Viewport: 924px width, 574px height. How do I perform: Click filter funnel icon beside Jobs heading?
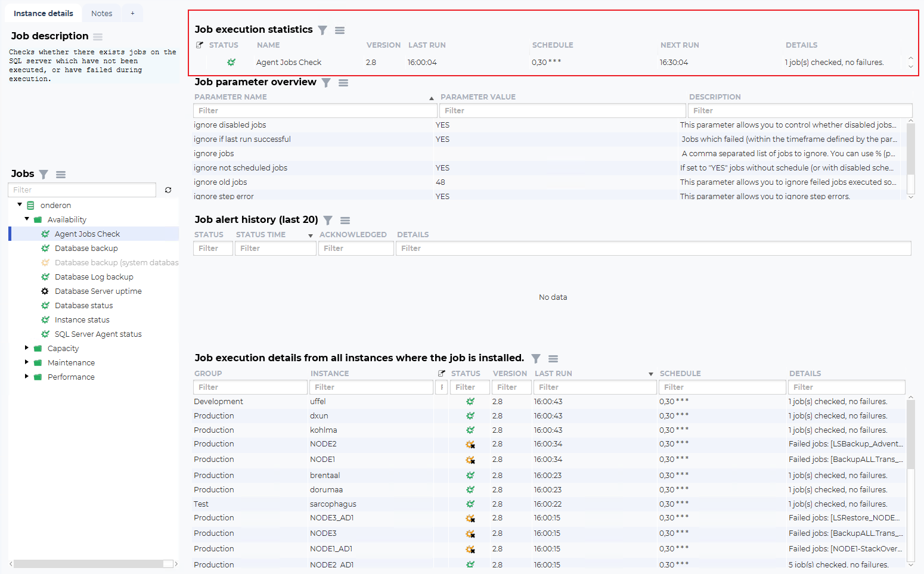coord(44,175)
